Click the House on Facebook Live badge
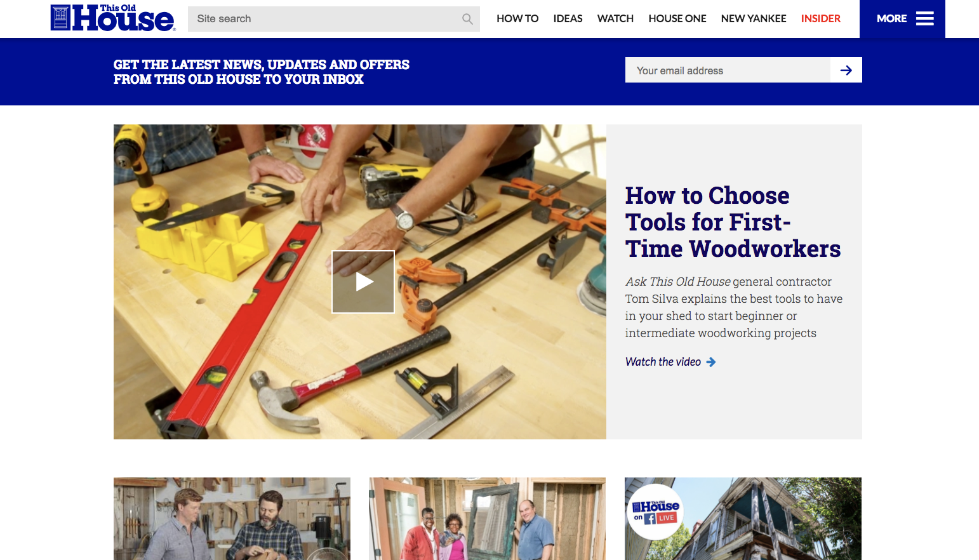The image size is (979, 560). (656, 511)
